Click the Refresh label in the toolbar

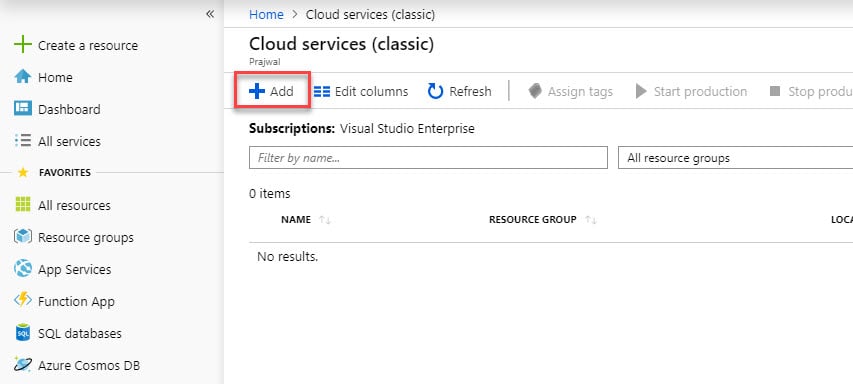470,91
